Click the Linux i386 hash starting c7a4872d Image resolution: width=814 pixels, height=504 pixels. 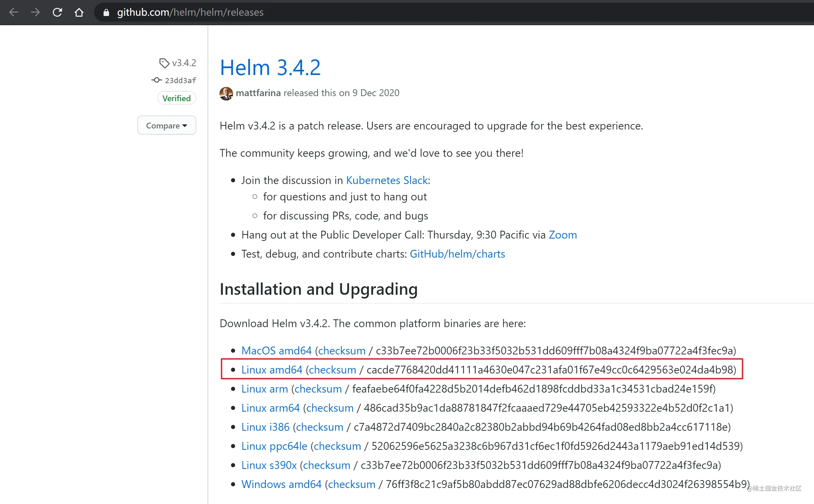541,427
